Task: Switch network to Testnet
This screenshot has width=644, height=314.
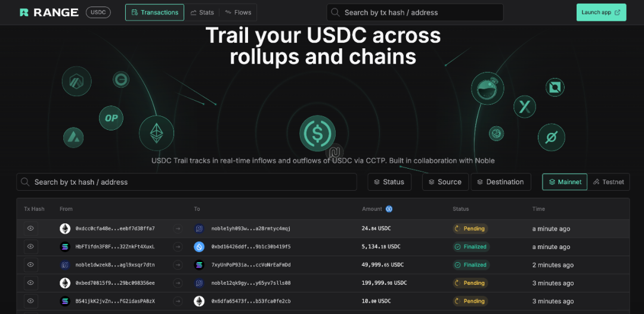Action: (608, 182)
